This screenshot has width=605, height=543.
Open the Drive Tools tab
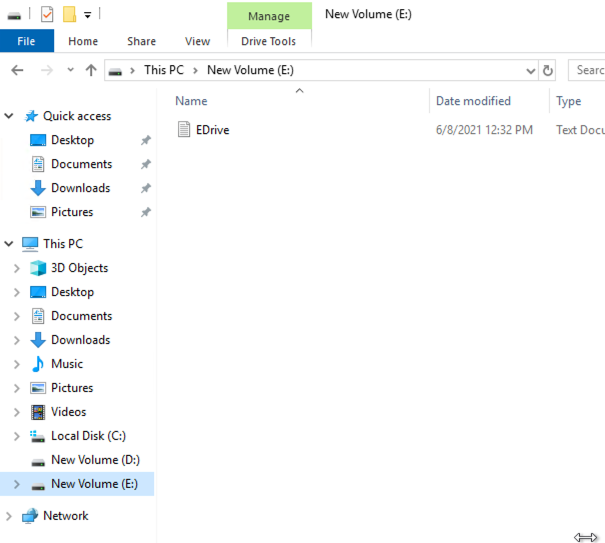point(269,41)
